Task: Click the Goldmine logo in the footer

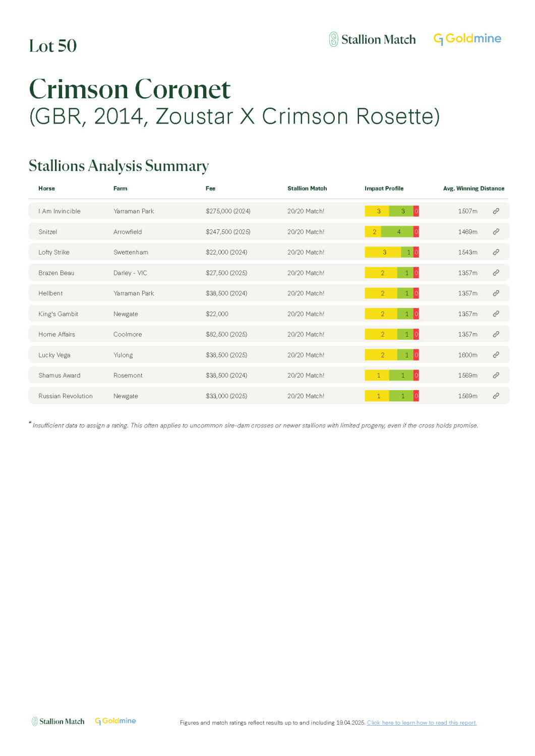Action: (115, 721)
